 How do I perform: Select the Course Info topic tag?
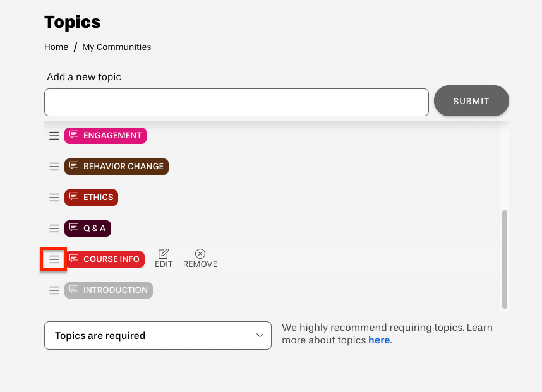point(105,259)
